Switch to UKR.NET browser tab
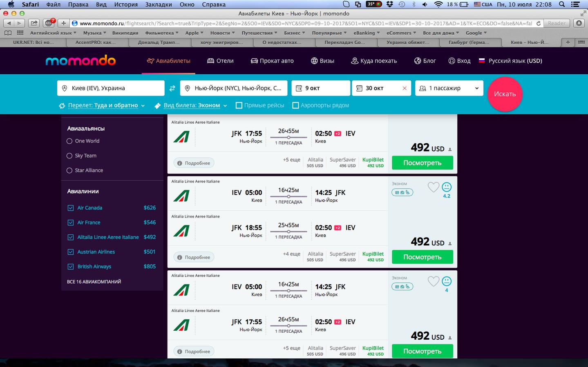This screenshot has width=588, height=367. 33,42
